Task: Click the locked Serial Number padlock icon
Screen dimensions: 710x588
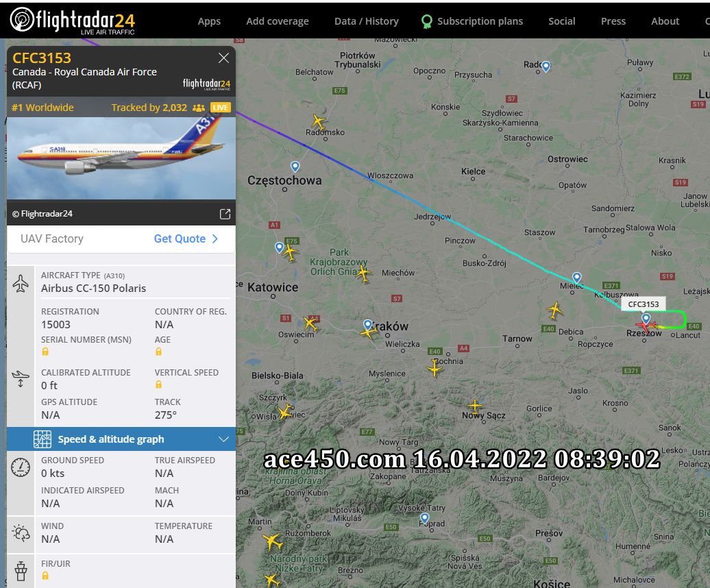Action: pos(45,352)
